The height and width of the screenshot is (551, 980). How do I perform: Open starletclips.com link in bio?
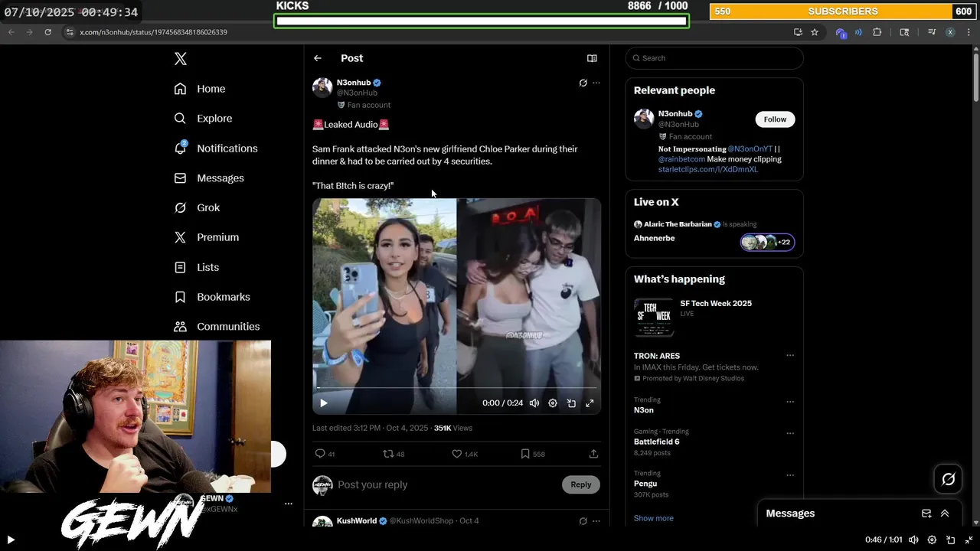tap(708, 169)
